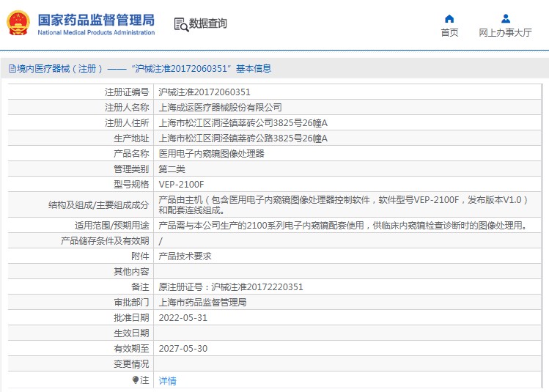
Task: Click the 生效日期 label
Action: pos(132,333)
